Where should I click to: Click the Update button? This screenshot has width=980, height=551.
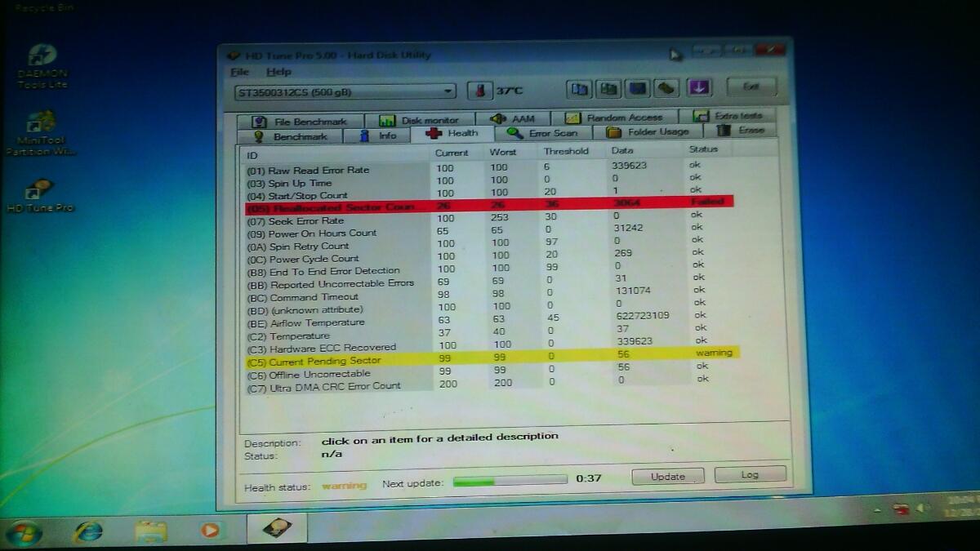coord(668,477)
